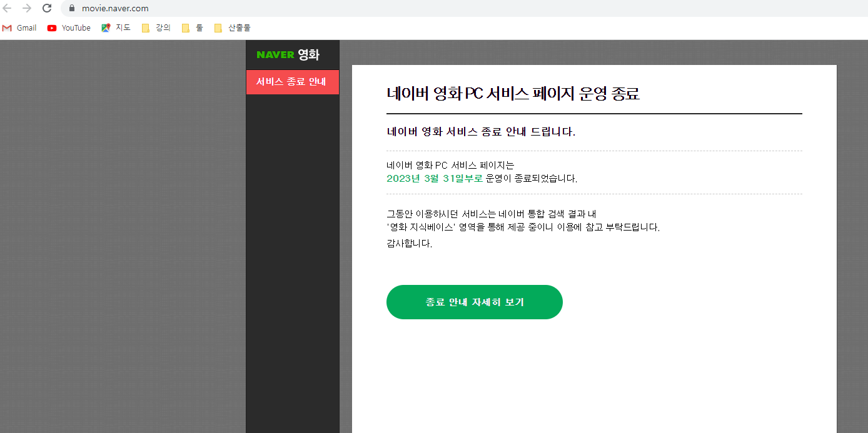Go back with browser back arrow
This screenshot has width=868, height=433.
(8, 8)
